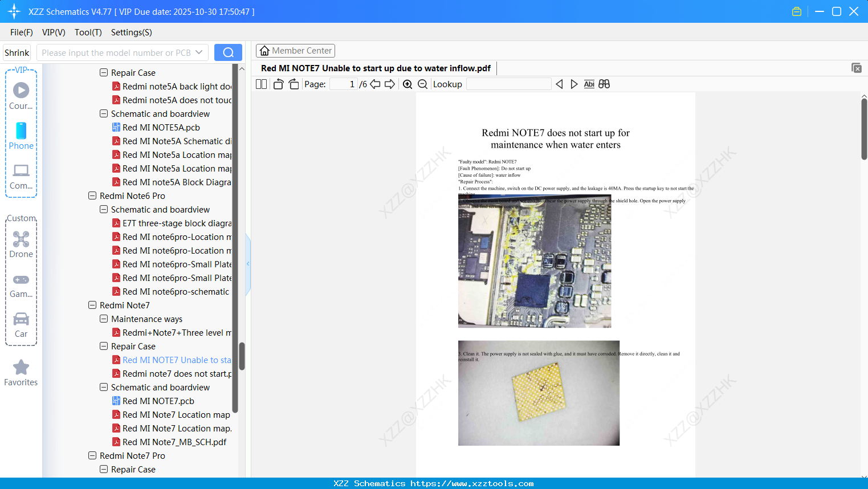Click the XZZ Schematics logo icon

pyautogui.click(x=14, y=11)
